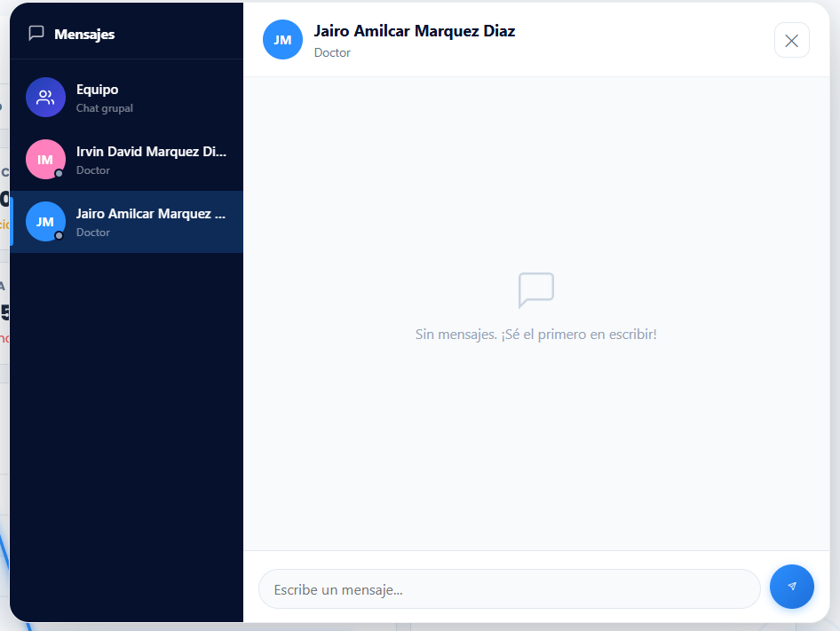The image size is (840, 631).
Task: Select the Equipo group avatar icon
Action: coord(45,98)
